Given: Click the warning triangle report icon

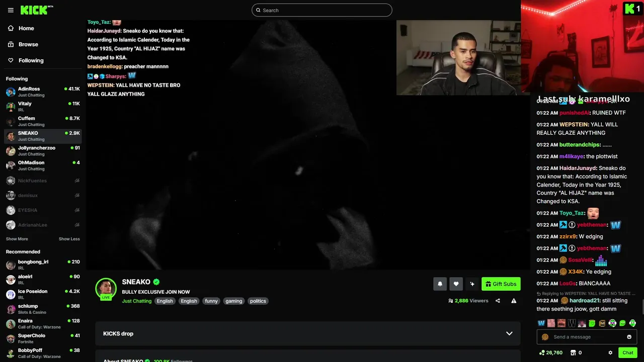Looking at the screenshot, I should tap(514, 301).
